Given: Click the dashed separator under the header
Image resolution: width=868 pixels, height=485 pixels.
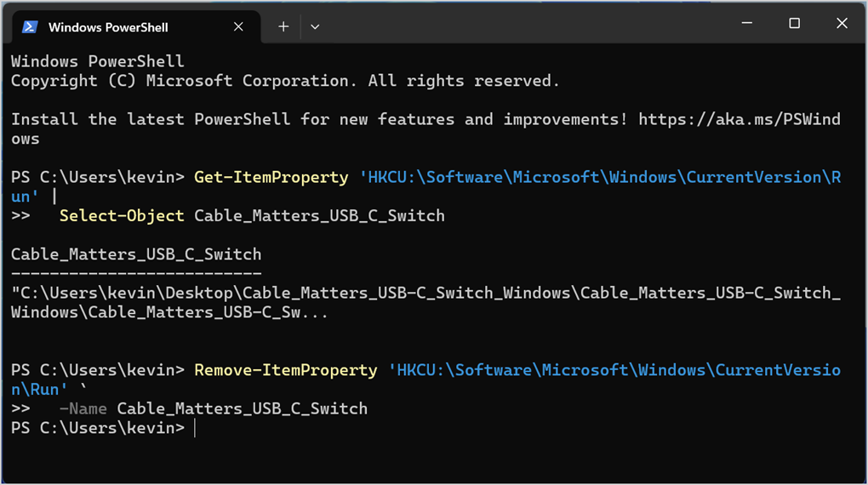Looking at the screenshot, I should (136, 273).
